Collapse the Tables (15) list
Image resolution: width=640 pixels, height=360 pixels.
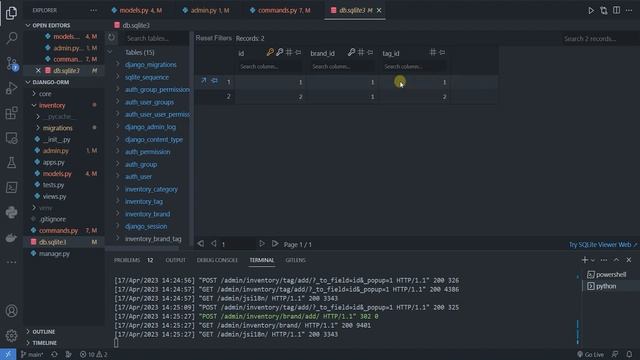click(110, 52)
